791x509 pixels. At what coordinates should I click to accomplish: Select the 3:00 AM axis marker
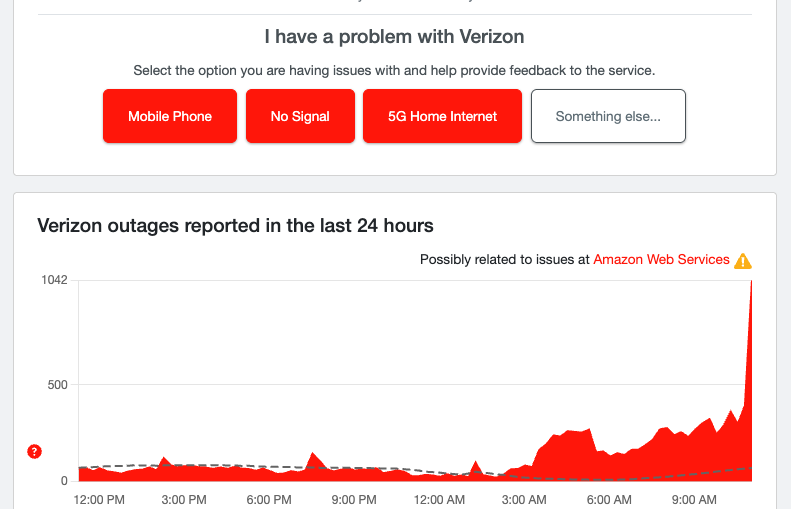(x=524, y=498)
